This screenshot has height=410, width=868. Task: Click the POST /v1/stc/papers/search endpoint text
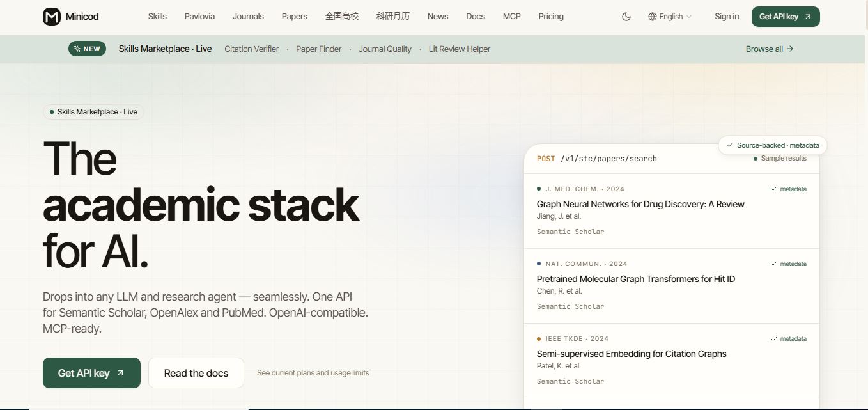click(x=597, y=159)
